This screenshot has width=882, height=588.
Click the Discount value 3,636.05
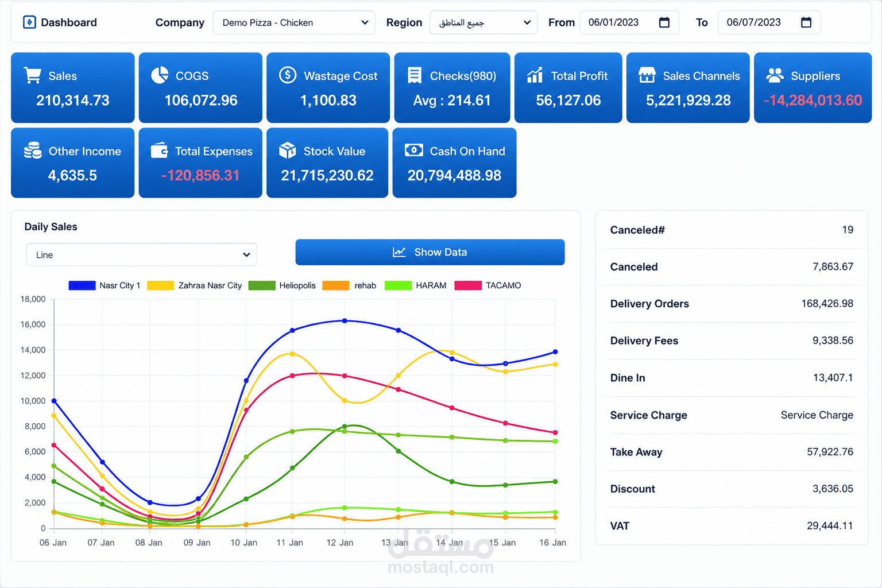(x=833, y=489)
